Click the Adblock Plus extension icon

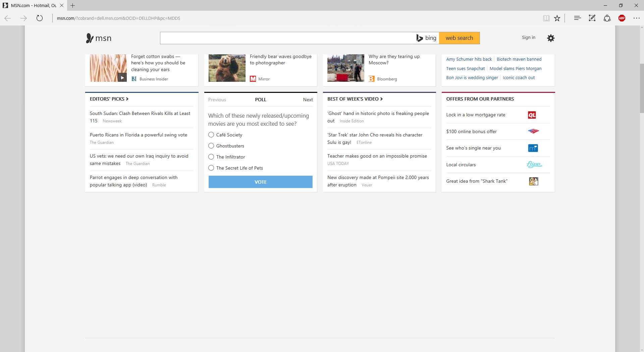622,18
